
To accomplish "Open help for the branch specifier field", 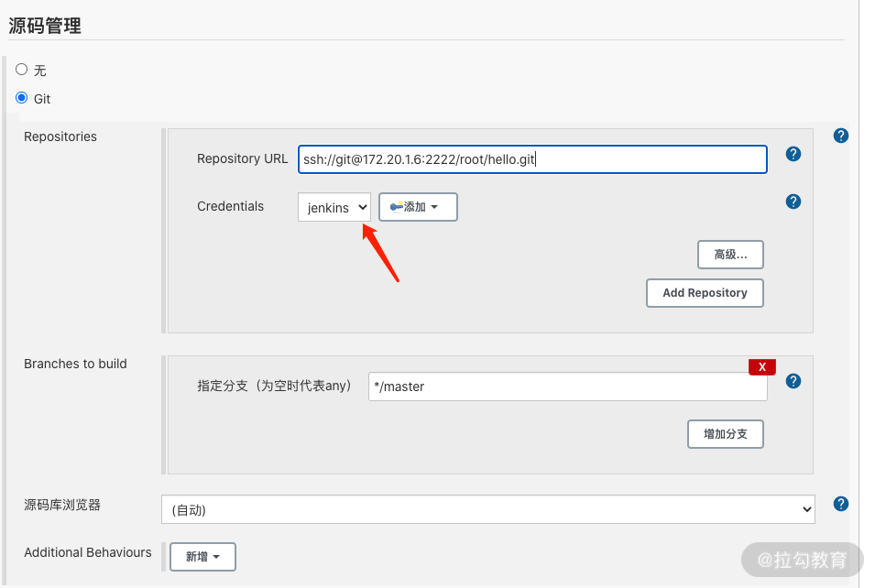I will click(793, 381).
